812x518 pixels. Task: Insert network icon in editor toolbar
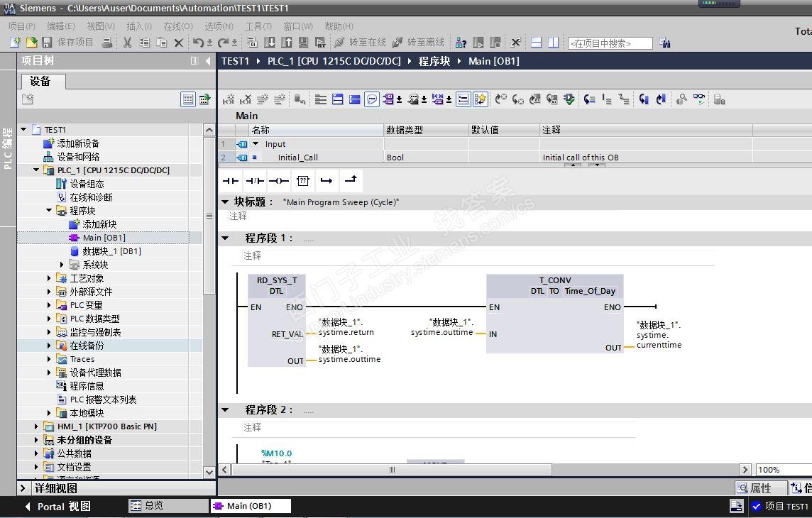click(229, 99)
